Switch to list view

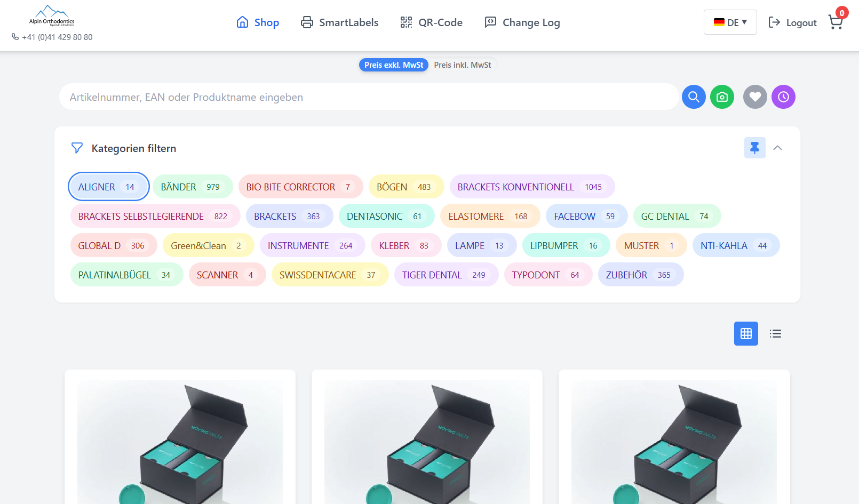click(775, 334)
